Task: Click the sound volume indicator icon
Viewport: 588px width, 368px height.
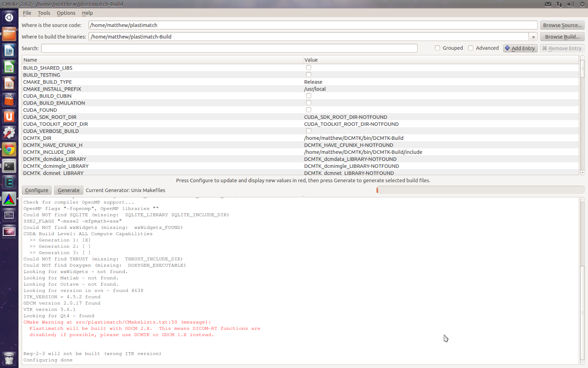Action: (x=570, y=4)
